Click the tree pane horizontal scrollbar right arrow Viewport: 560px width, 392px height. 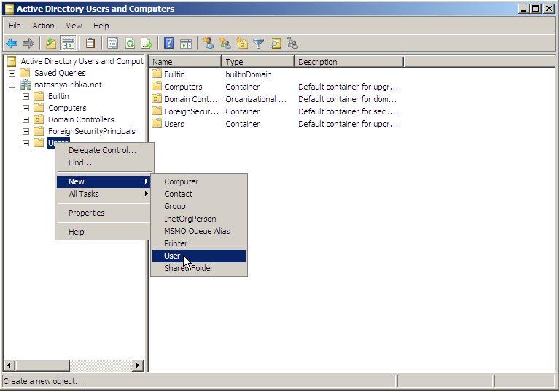pyautogui.click(x=139, y=365)
